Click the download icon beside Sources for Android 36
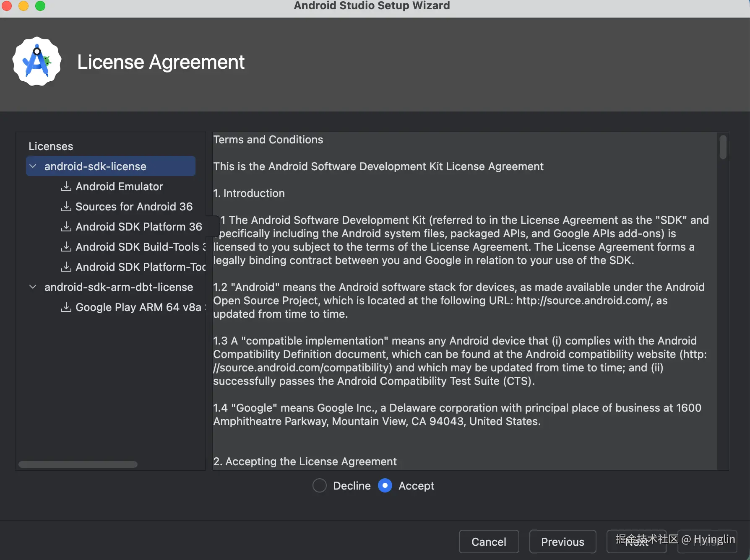The width and height of the screenshot is (750, 560). [66, 206]
